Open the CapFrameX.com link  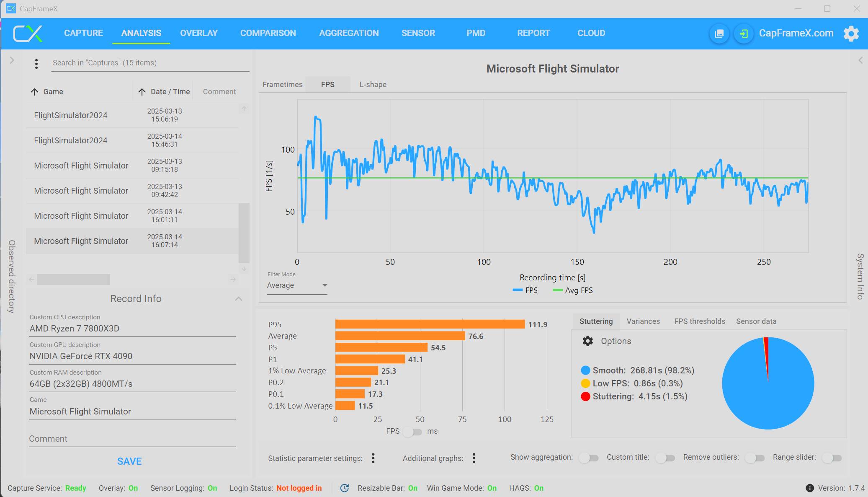tap(796, 33)
